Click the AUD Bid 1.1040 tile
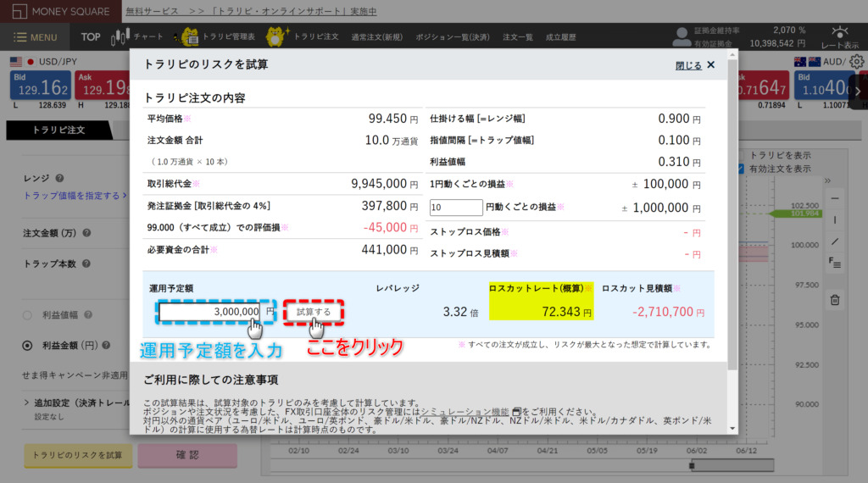Screen dimensions: 868x483 (823, 86)
